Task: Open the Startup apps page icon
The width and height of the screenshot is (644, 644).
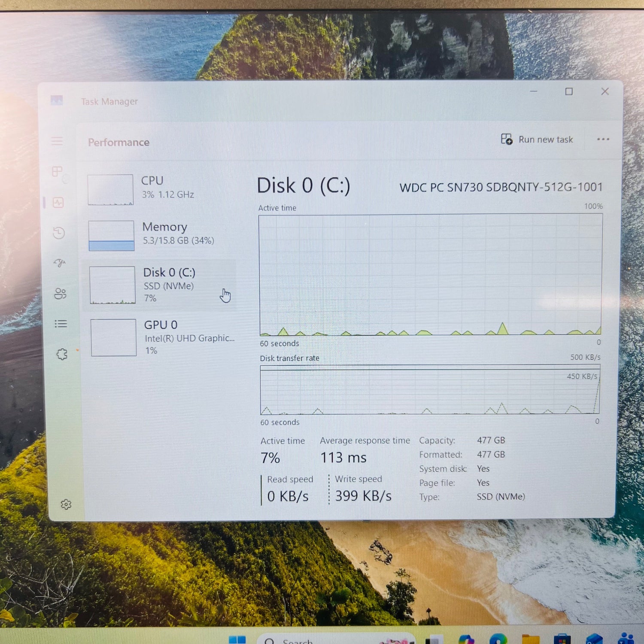Action: 60,263
